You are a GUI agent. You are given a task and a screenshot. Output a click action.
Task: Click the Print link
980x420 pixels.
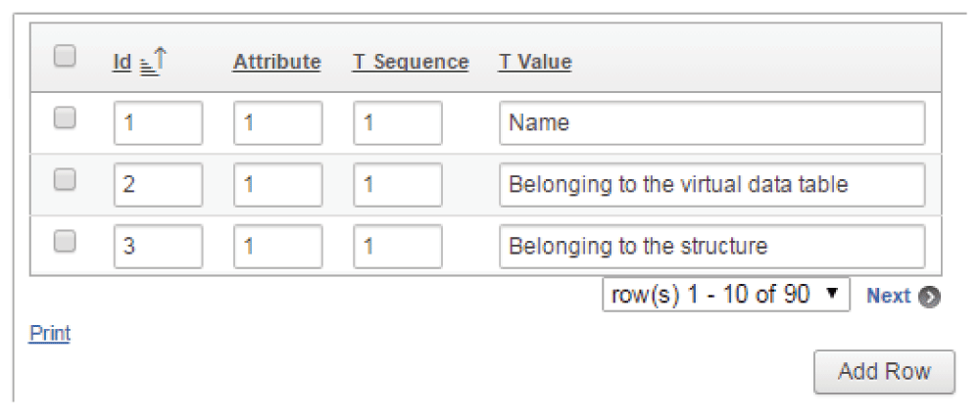tap(50, 334)
